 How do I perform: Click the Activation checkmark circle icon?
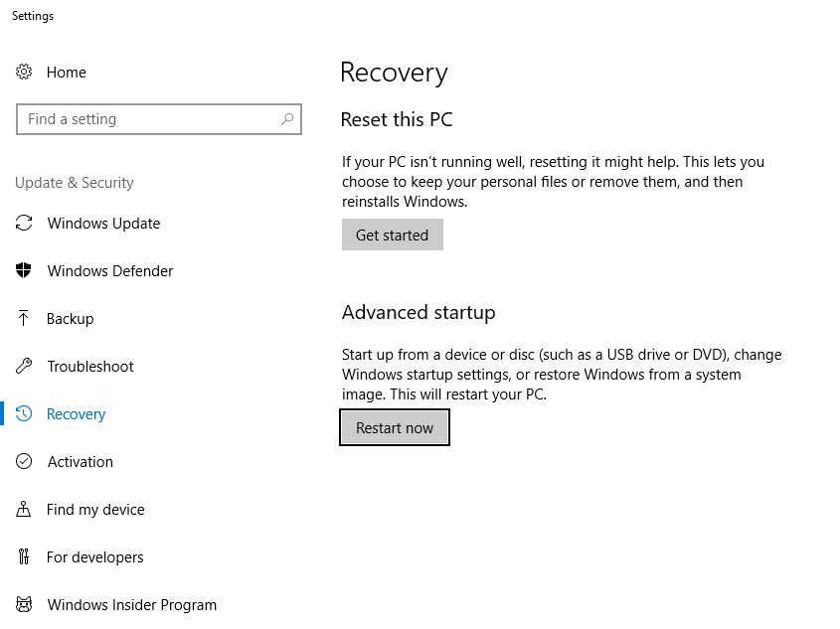click(x=24, y=462)
